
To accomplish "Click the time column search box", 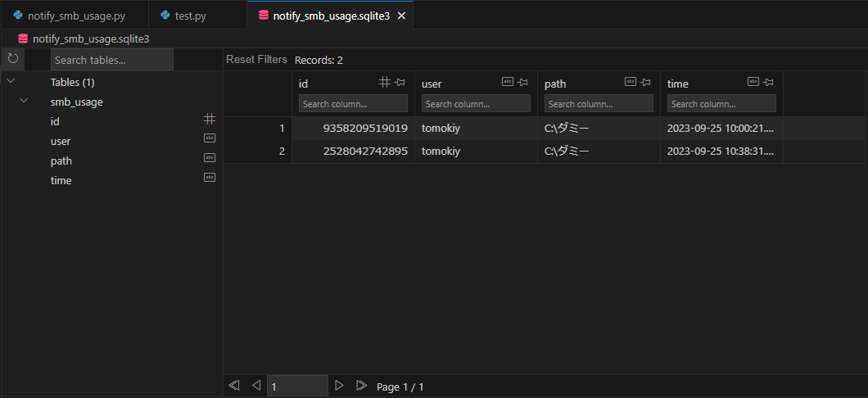I will (721, 104).
